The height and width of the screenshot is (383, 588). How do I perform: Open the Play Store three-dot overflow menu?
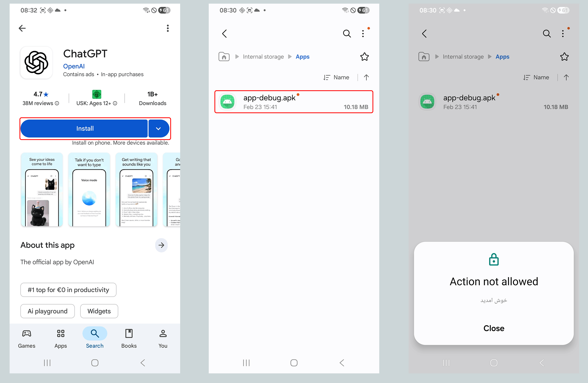(x=168, y=28)
